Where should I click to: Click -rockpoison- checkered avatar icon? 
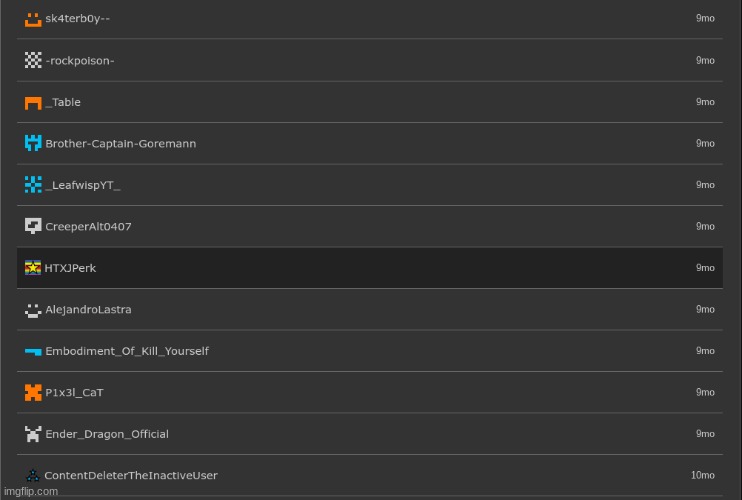(33, 60)
